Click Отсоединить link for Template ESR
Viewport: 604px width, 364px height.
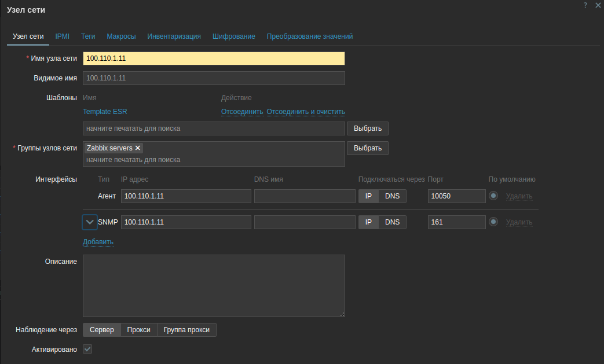(x=242, y=112)
